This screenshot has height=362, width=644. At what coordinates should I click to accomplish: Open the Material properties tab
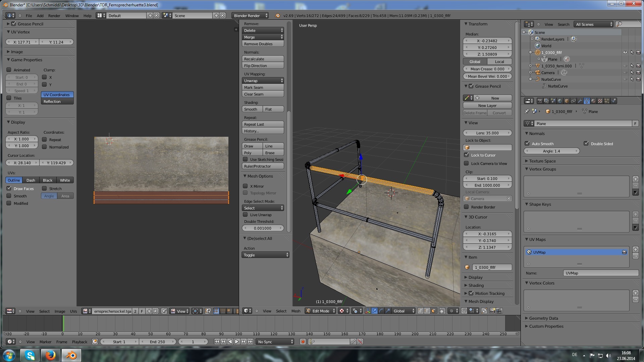tap(593, 101)
